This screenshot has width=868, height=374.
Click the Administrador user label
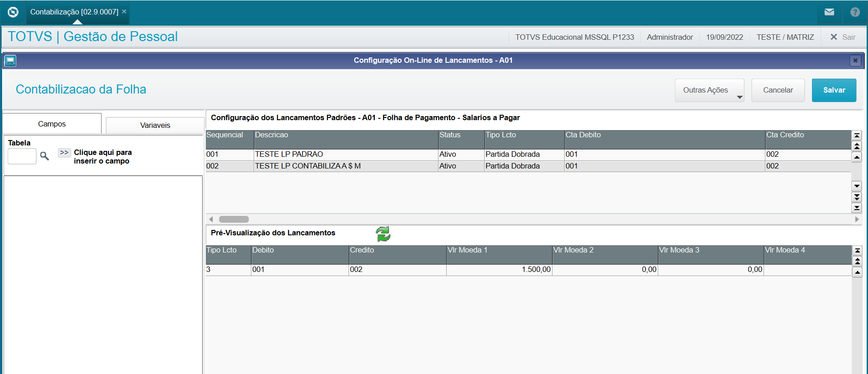(670, 37)
